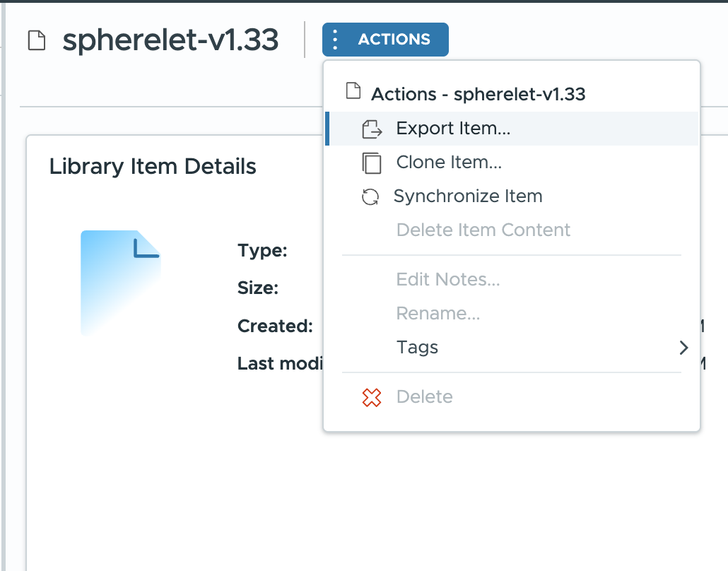Click the red Delete cross icon

(372, 397)
